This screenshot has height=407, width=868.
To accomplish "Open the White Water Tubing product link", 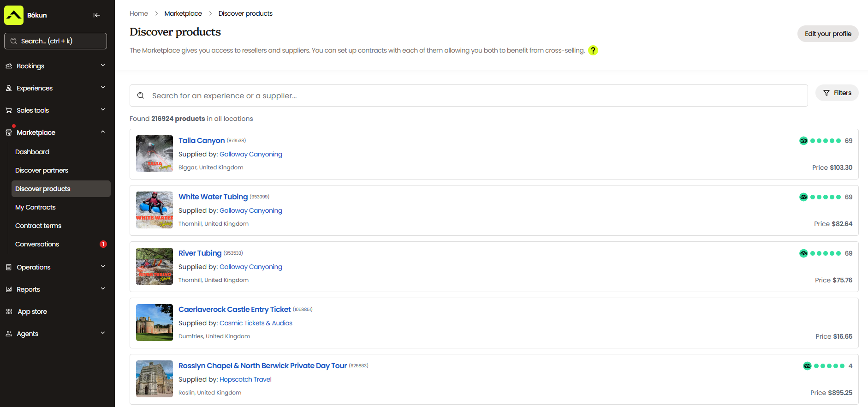I will 213,197.
